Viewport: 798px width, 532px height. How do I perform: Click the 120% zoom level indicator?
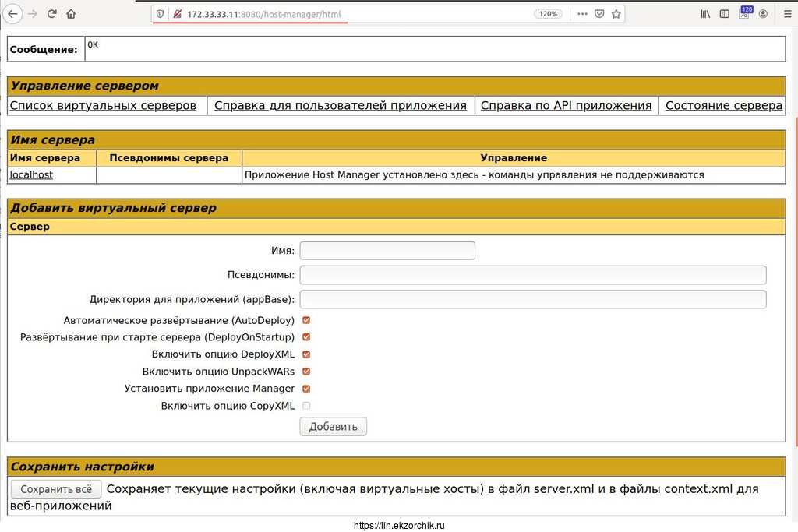pyautogui.click(x=548, y=14)
